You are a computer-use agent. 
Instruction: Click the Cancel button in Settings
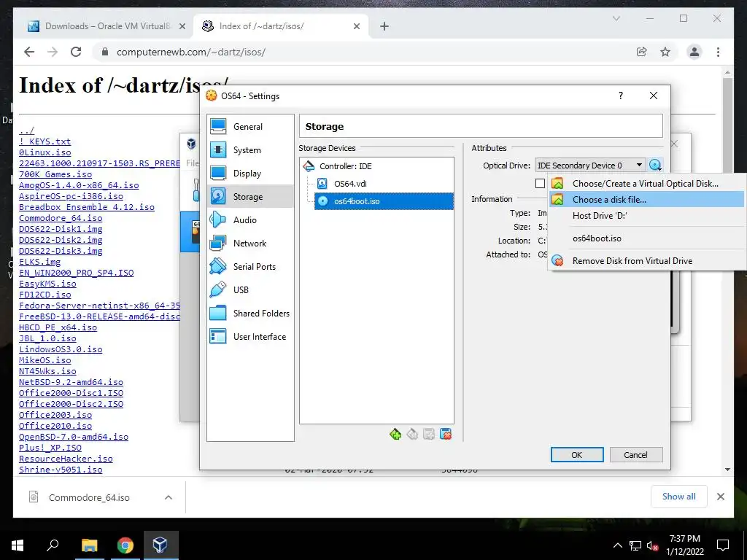coord(636,455)
